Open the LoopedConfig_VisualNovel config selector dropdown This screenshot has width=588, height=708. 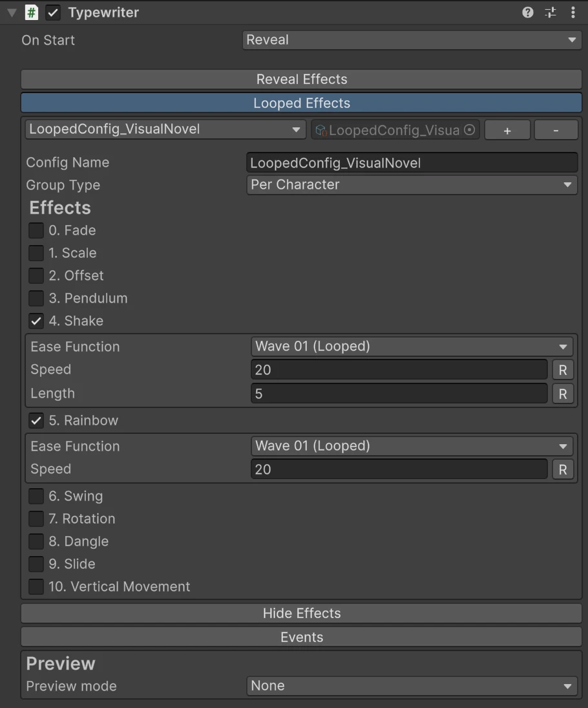(165, 129)
